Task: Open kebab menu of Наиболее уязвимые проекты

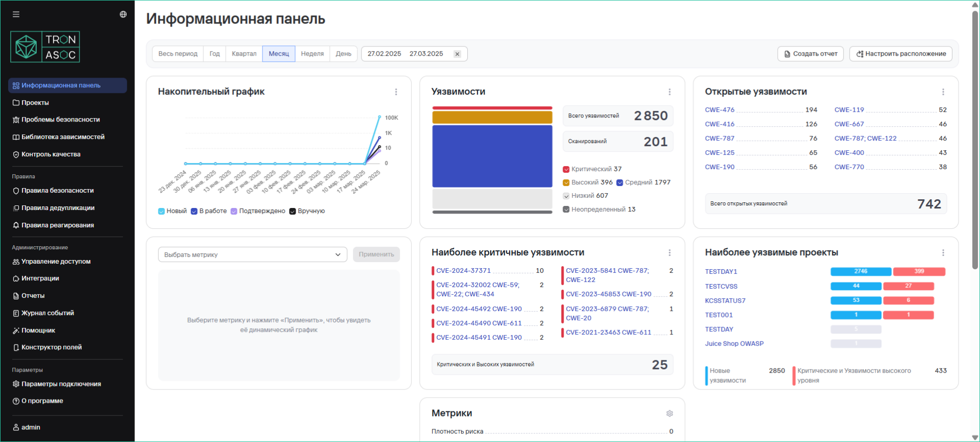Action: [943, 253]
